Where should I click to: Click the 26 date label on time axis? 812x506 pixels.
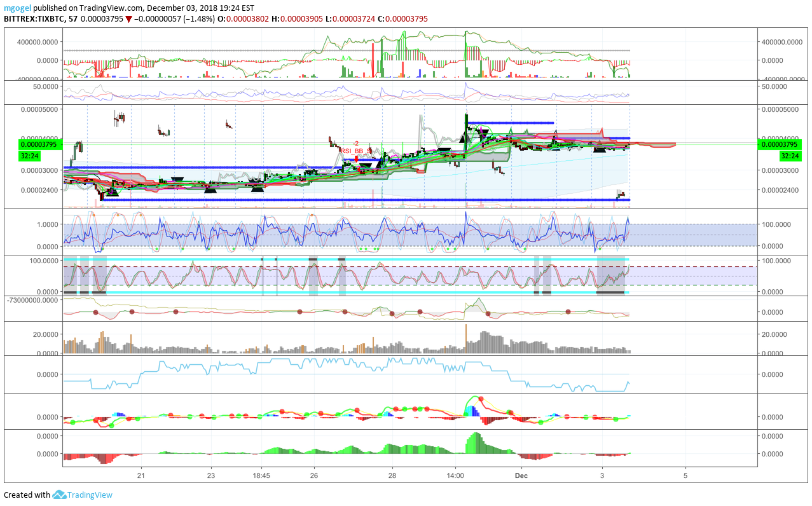click(x=314, y=475)
